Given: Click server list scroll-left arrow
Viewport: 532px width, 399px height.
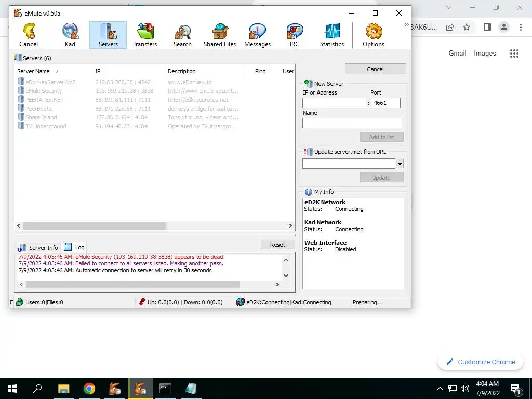Looking at the screenshot, I should coord(19,225).
